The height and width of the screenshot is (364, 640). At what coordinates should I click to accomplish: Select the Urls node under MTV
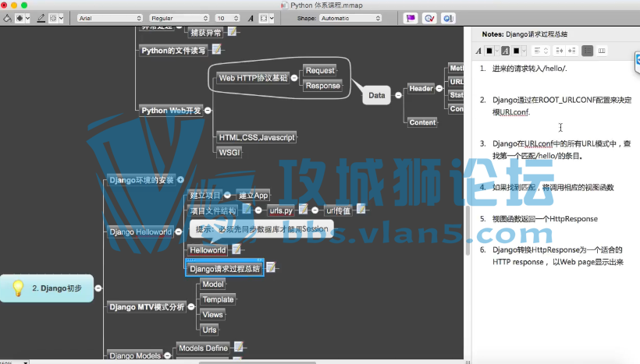[x=209, y=330]
